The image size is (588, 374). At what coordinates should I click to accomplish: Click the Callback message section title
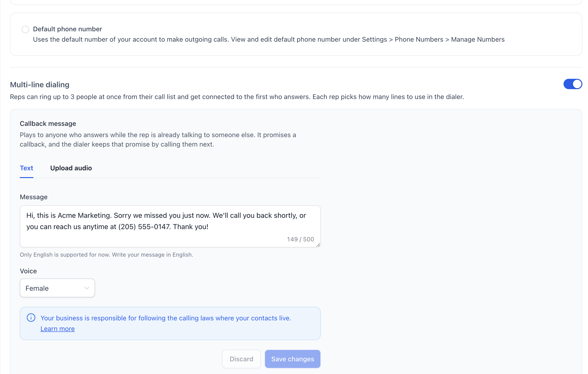pyautogui.click(x=48, y=123)
